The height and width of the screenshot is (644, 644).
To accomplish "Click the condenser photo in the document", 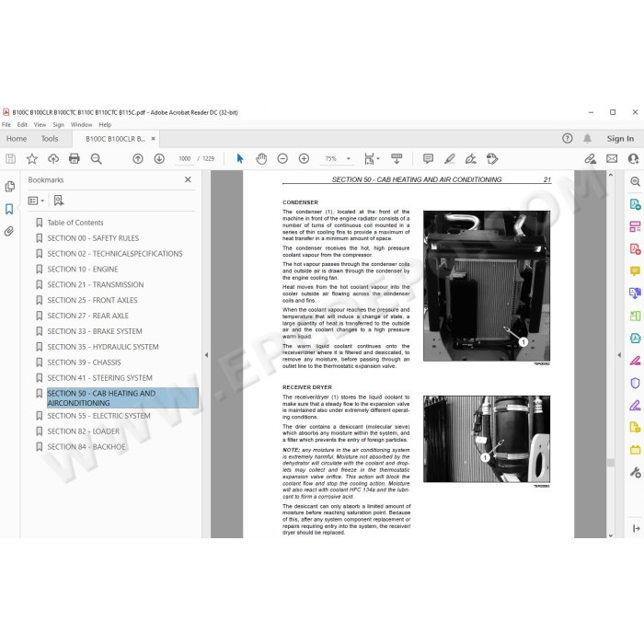I will [487, 286].
